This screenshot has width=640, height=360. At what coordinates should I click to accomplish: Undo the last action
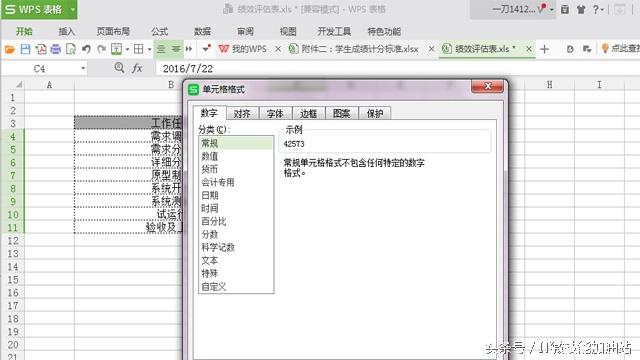[x=86, y=49]
